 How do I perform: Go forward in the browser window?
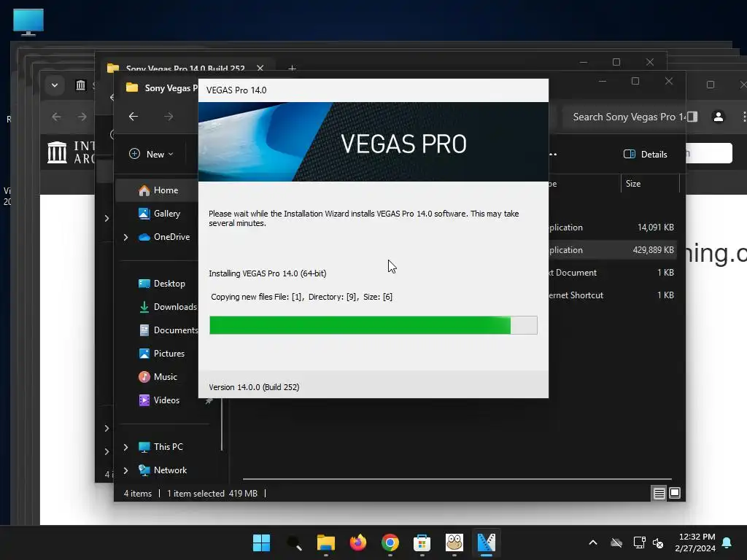coord(82,116)
